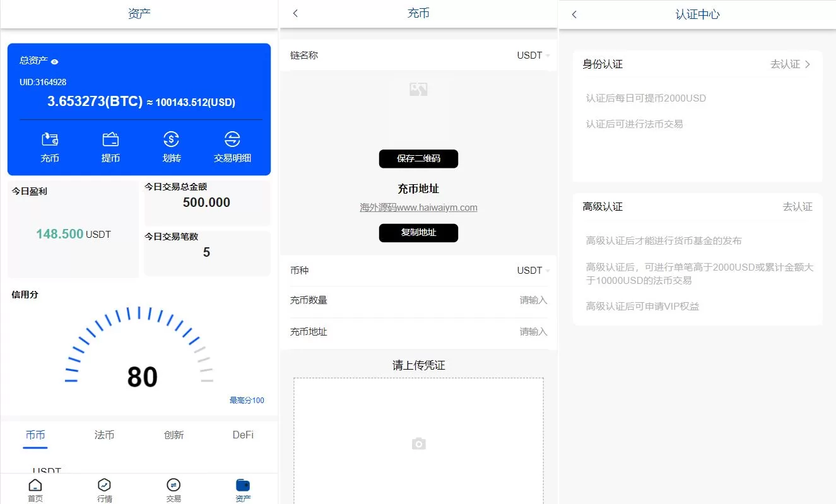The image size is (836, 504).
Task: Click 高级认证后可申请VIP权益 text
Action: 642,307
